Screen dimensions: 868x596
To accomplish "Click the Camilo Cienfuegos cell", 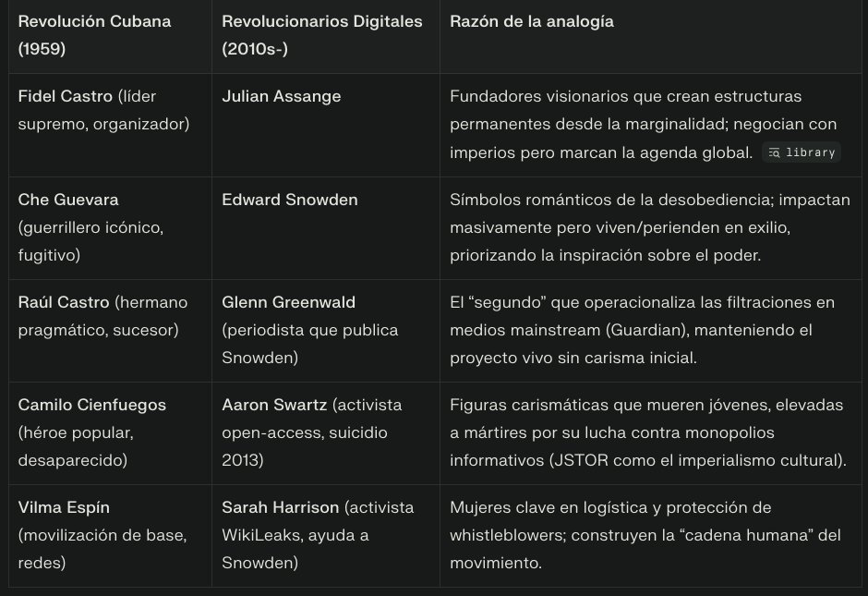I will 110,433.
